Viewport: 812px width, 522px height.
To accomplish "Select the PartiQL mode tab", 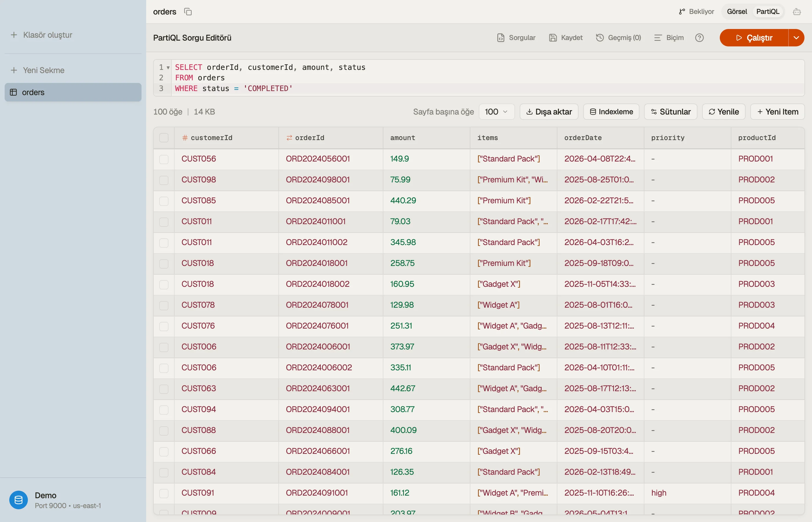I will (768, 12).
